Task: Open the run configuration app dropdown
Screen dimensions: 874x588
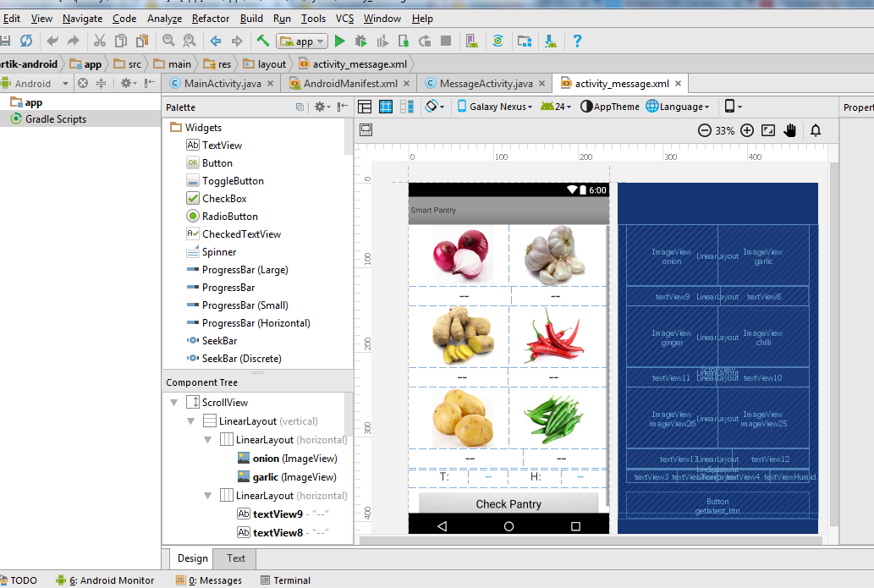Action: (x=301, y=41)
